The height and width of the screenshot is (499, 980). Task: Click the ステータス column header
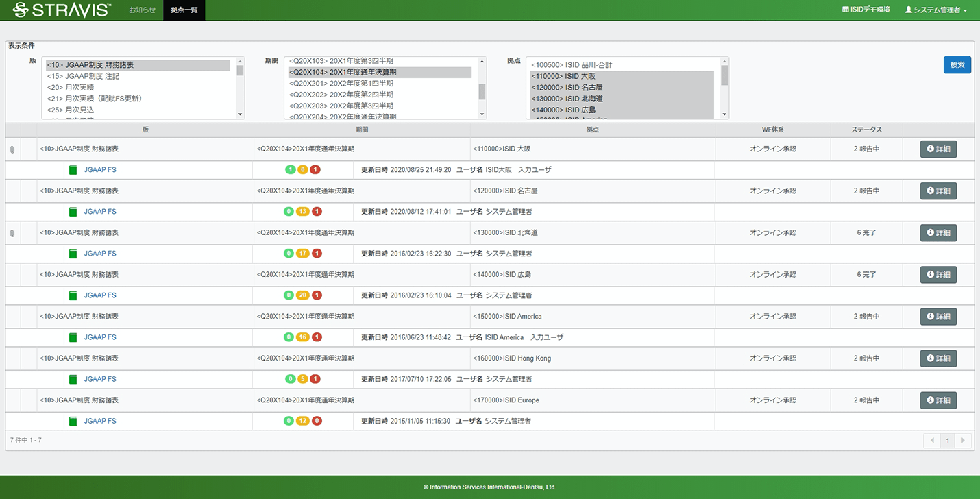pos(866,130)
